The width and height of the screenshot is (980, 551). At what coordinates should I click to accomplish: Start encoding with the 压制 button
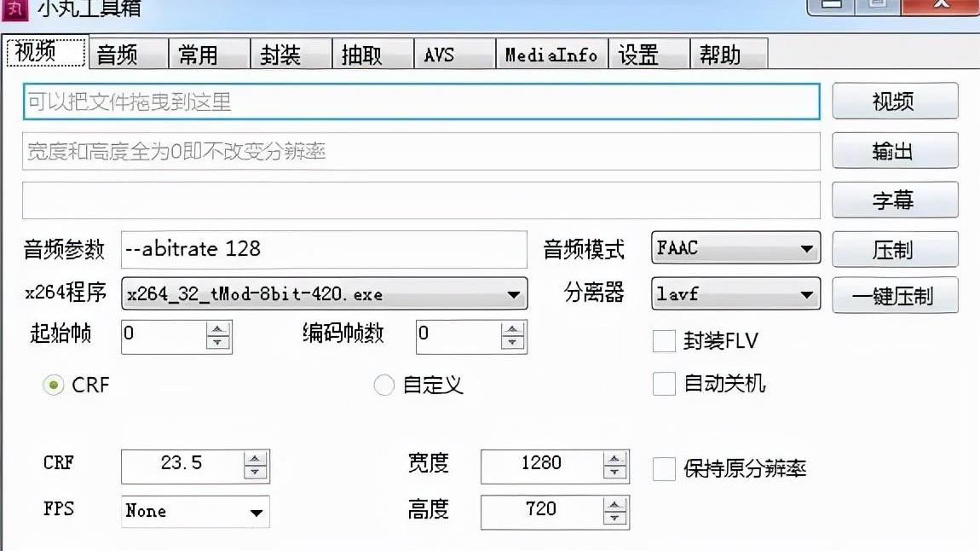[x=895, y=249]
